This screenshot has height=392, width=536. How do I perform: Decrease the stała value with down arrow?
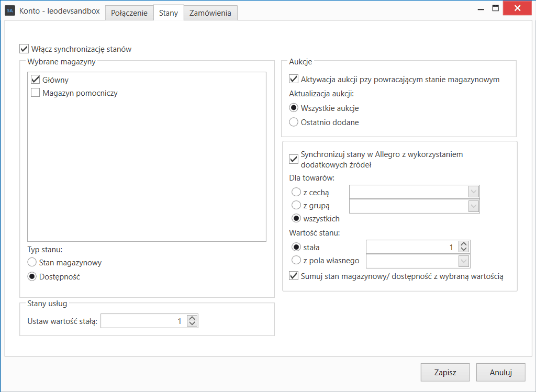pos(464,250)
